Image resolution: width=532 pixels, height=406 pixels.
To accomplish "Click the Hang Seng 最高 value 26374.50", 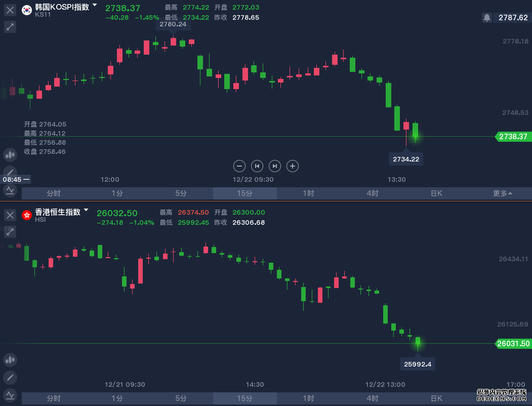I will click(x=193, y=213).
